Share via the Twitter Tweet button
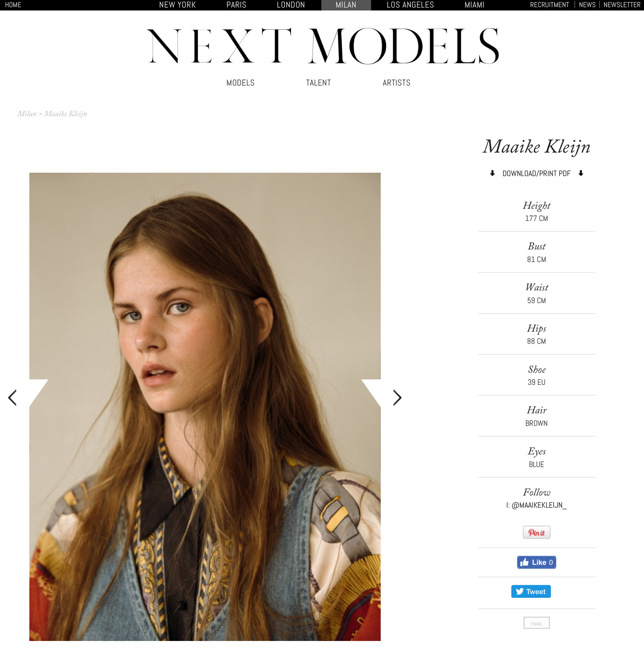The height and width of the screenshot is (659, 644). pyautogui.click(x=531, y=592)
